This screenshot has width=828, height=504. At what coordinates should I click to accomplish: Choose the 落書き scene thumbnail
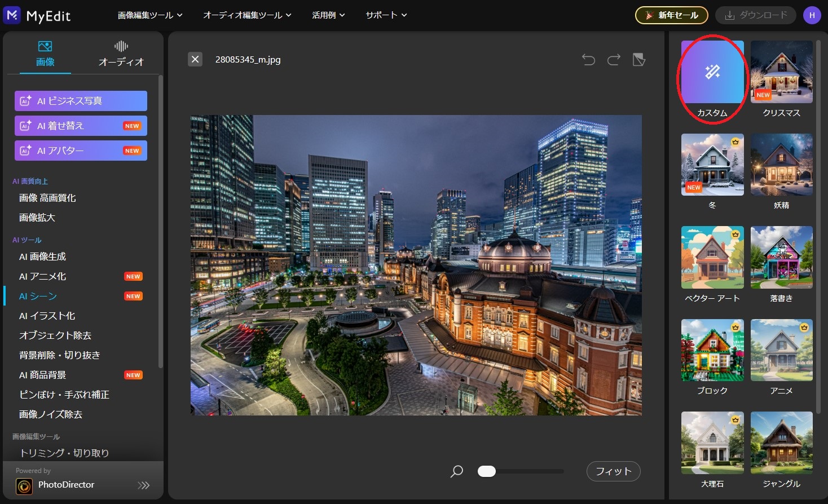[x=782, y=257]
